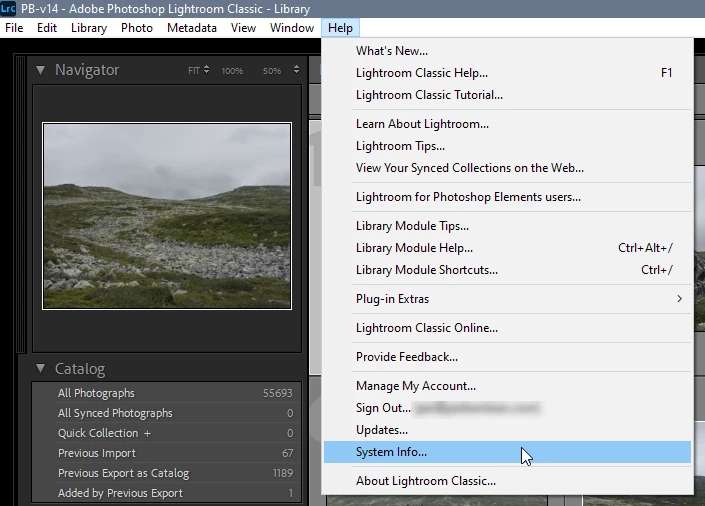Open System Info…

click(507, 452)
